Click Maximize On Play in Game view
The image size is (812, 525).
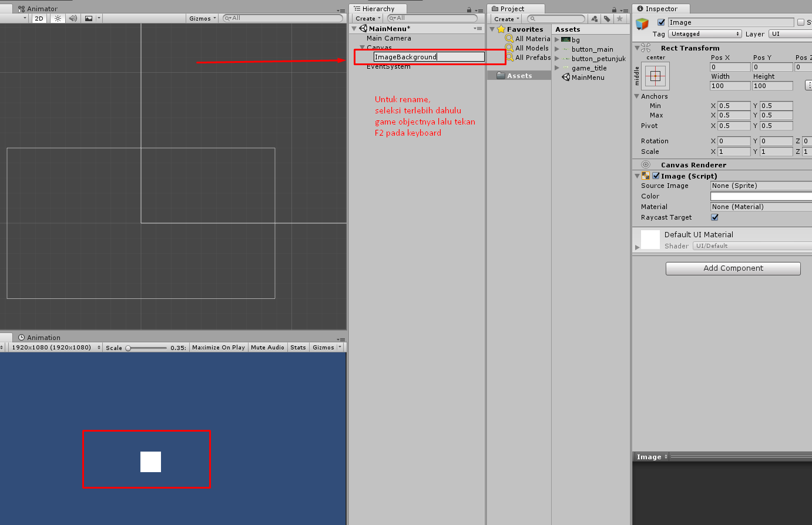[x=218, y=346]
